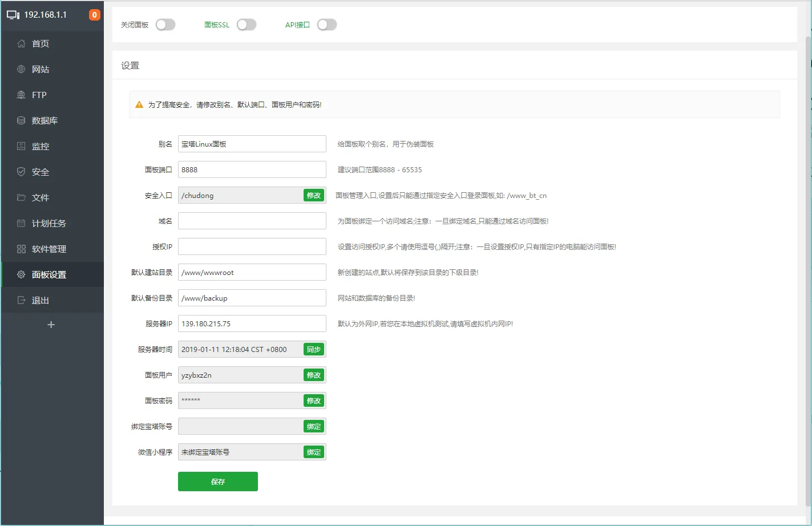The height and width of the screenshot is (526, 812).
Task: Click 绑定 button for 微信小程序
Action: pyautogui.click(x=314, y=452)
